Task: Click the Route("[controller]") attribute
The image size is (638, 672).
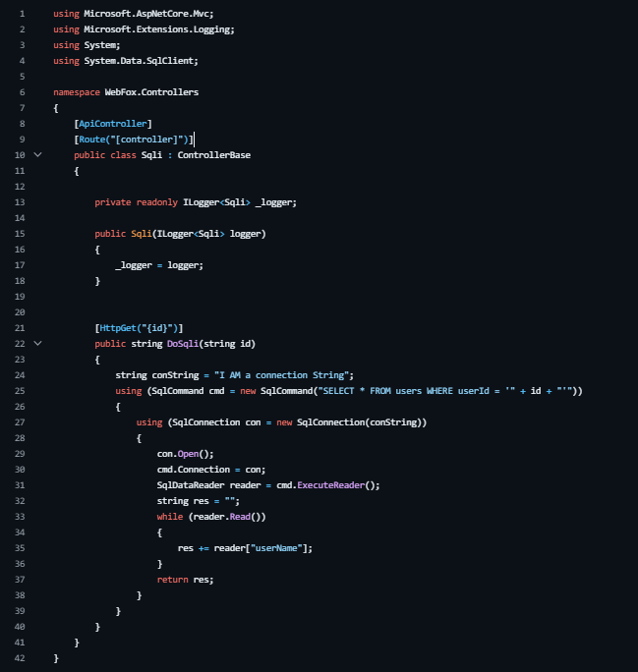Action: pos(134,140)
